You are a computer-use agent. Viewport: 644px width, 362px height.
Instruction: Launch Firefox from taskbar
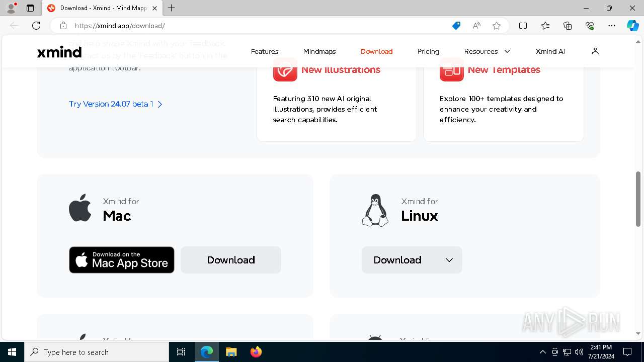[x=256, y=352]
